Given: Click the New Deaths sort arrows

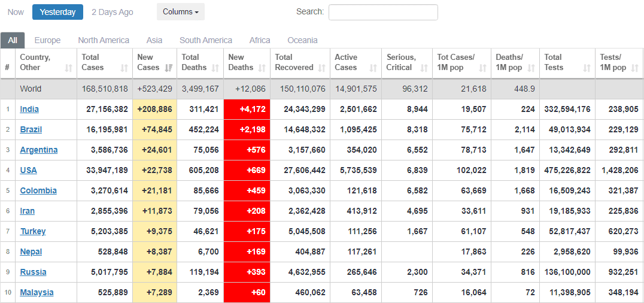Looking at the screenshot, I should [262, 68].
